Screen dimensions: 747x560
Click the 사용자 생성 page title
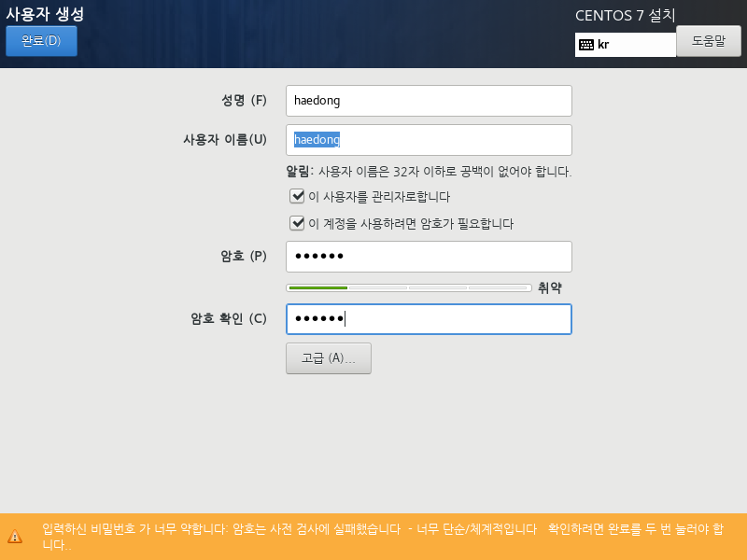point(45,14)
